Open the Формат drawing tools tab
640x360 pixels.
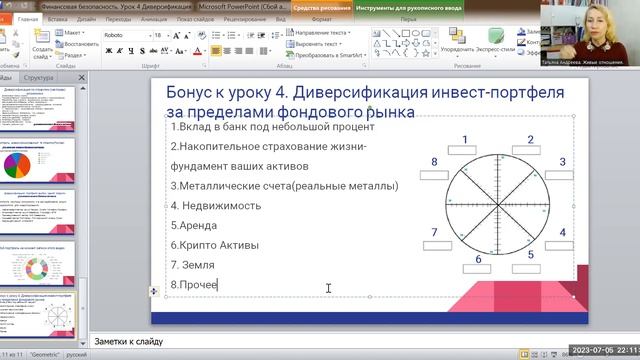[322, 19]
